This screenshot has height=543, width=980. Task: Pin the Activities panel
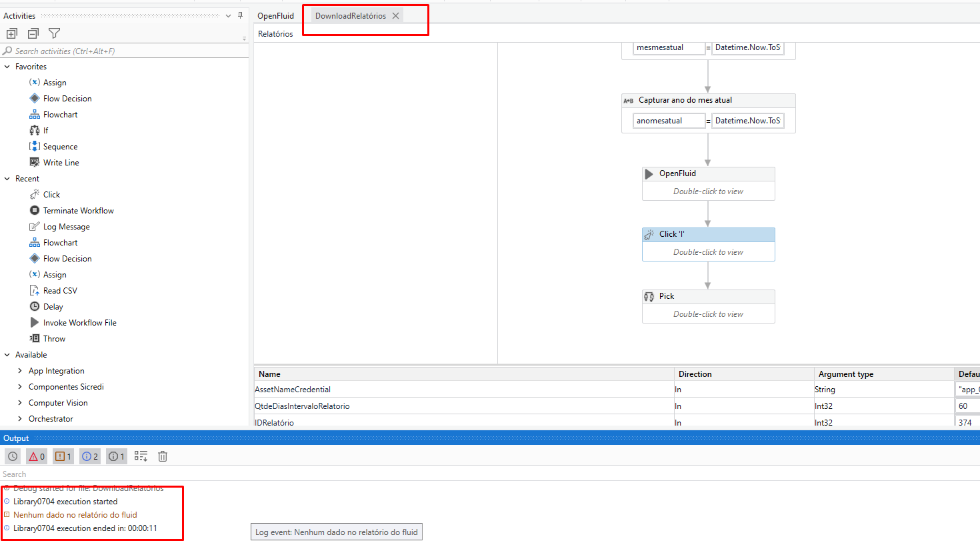tap(240, 15)
